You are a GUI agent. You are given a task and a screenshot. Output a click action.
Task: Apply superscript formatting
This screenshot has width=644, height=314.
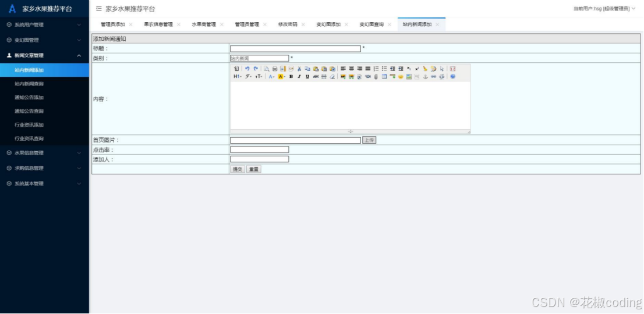pos(417,69)
